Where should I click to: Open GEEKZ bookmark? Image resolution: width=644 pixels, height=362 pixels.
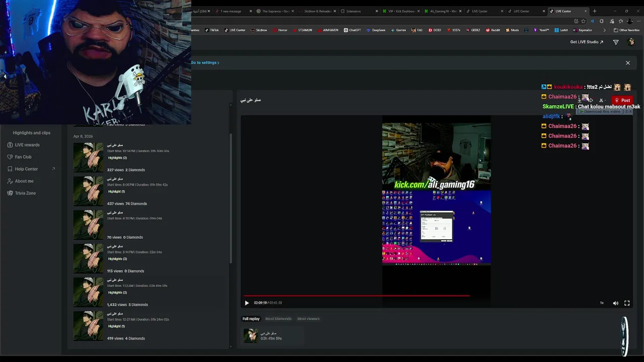(x=473, y=30)
